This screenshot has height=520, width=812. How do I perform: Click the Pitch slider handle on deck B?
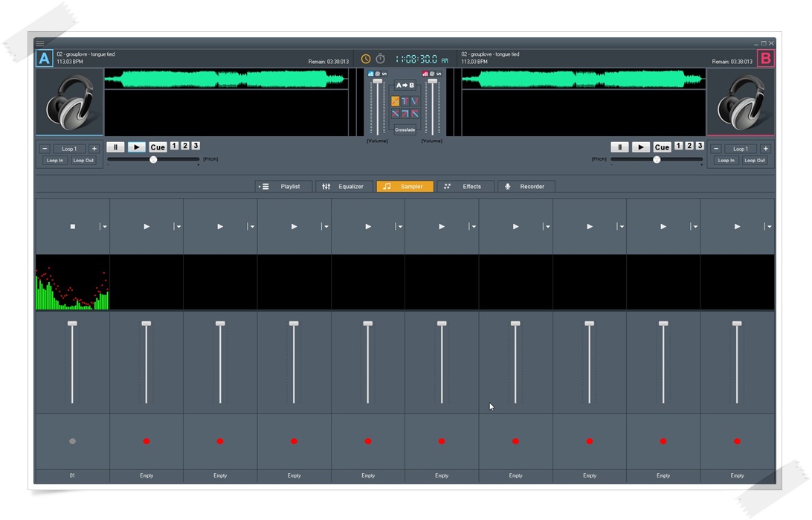(657, 159)
